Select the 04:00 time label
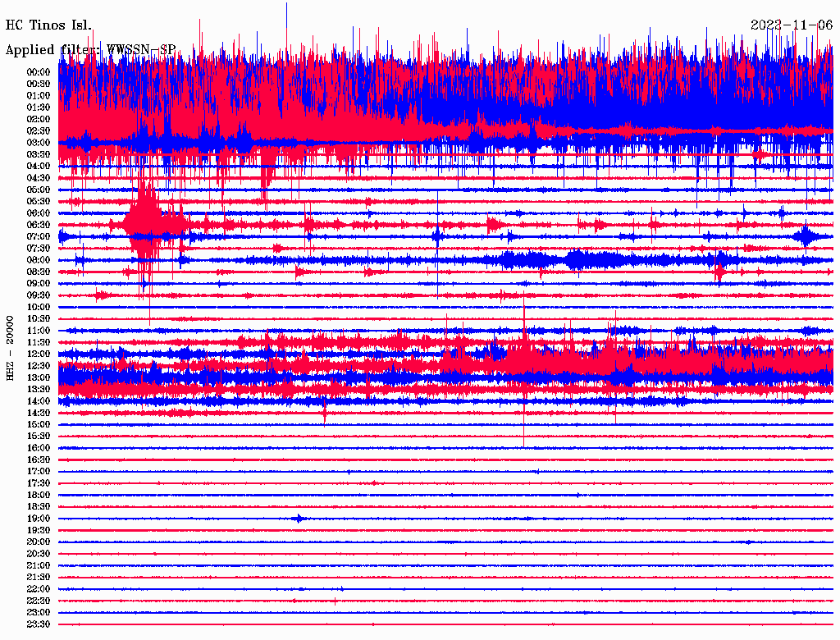The height and width of the screenshot is (640, 840). 39,167
